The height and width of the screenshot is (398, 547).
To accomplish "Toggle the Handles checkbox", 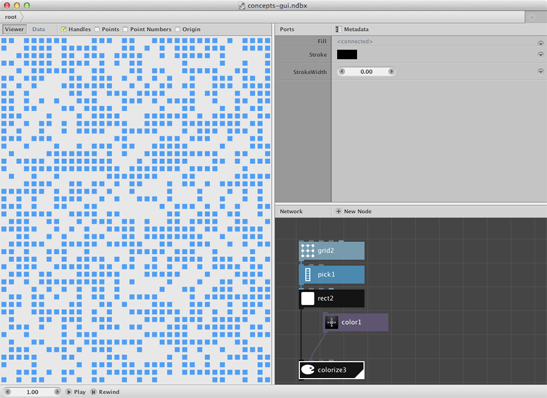I will point(63,29).
